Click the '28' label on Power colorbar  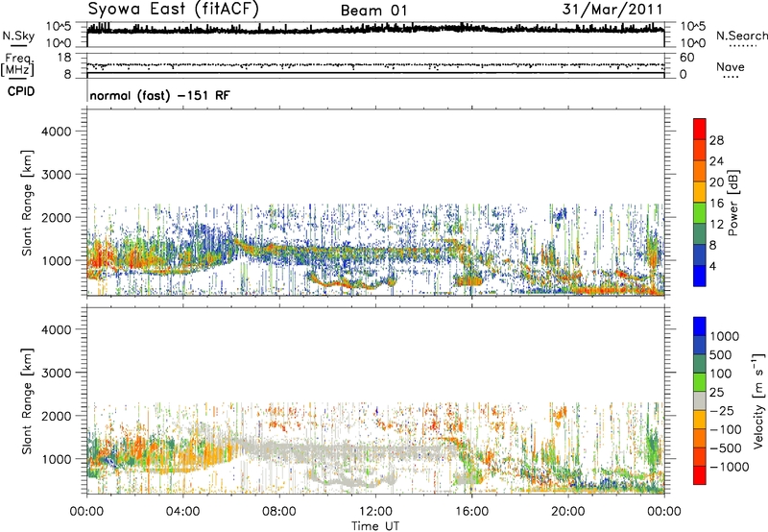click(x=716, y=140)
